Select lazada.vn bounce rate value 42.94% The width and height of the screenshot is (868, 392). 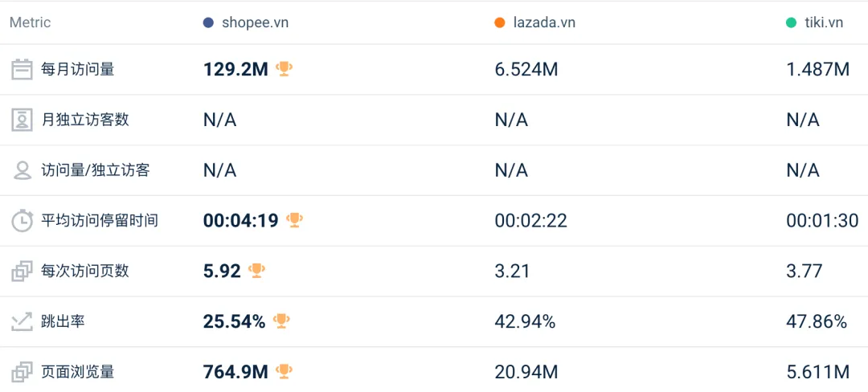[x=525, y=322]
